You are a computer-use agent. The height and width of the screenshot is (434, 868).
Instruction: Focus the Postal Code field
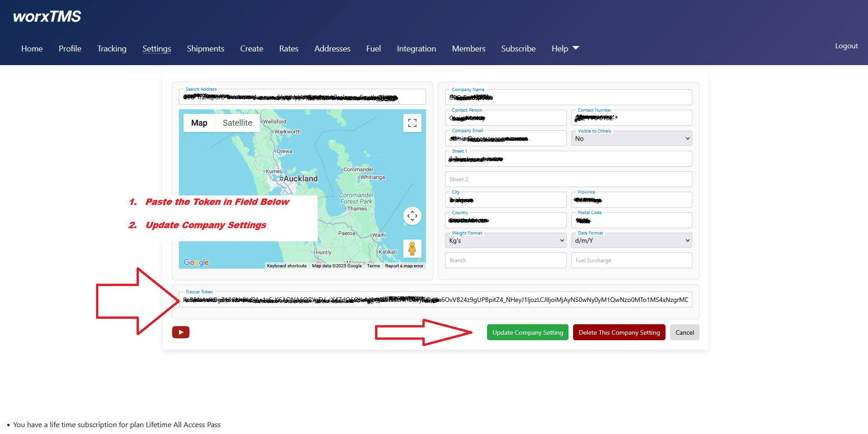tap(631, 220)
